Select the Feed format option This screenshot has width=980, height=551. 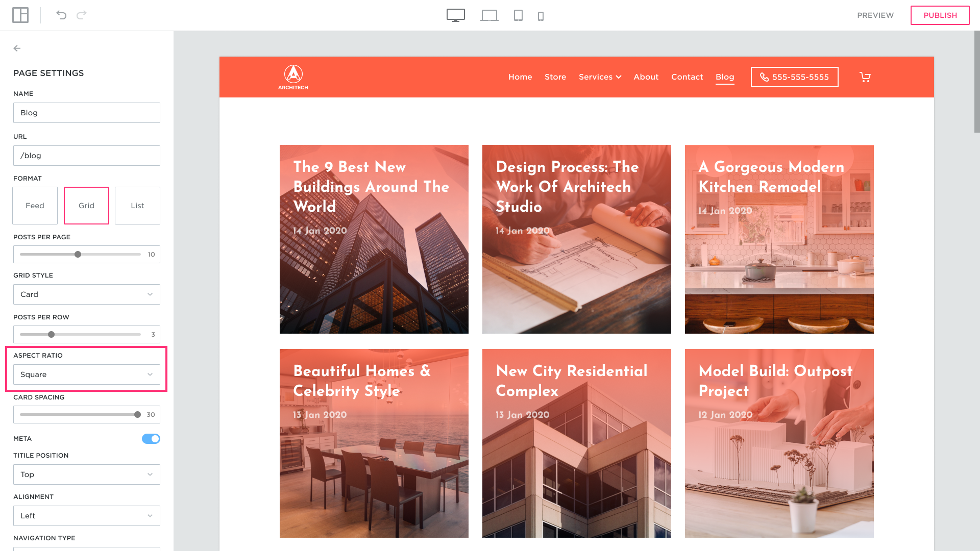tap(35, 206)
